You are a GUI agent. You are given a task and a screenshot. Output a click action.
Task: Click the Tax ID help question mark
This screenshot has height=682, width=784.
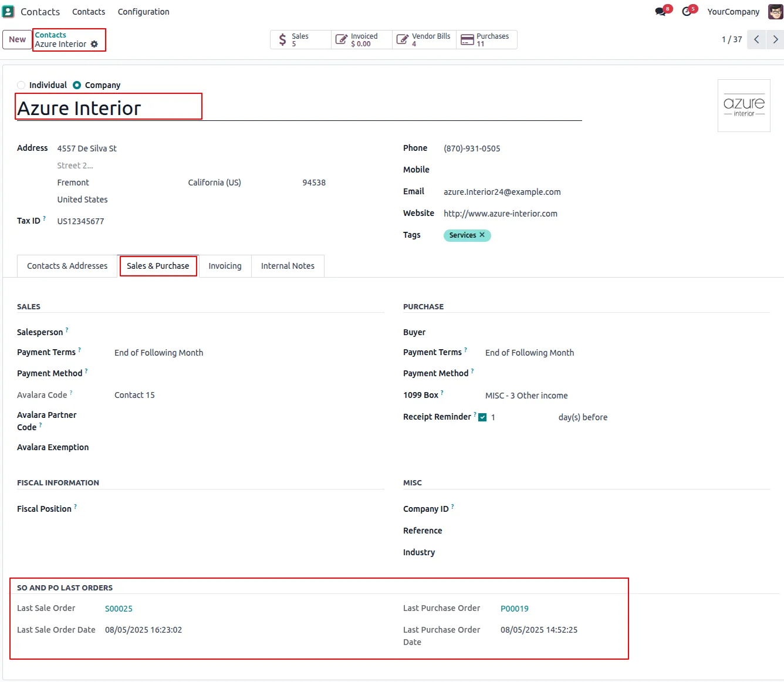(x=45, y=218)
